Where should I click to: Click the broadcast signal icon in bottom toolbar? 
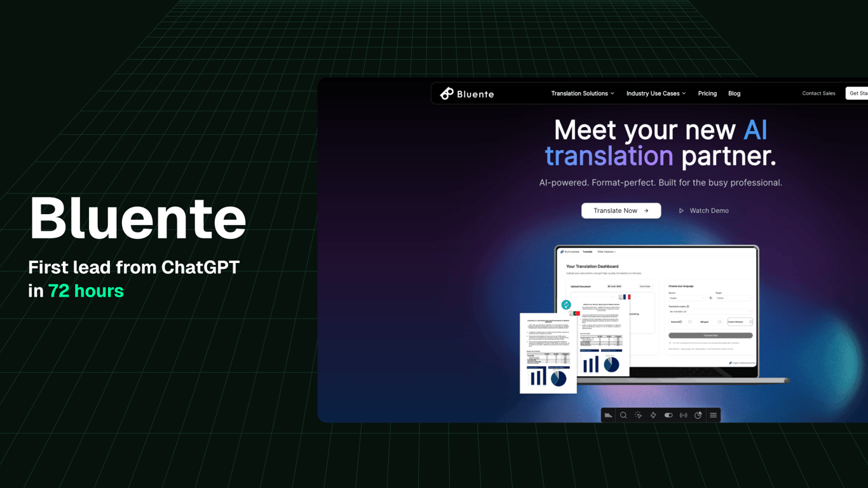click(x=683, y=415)
